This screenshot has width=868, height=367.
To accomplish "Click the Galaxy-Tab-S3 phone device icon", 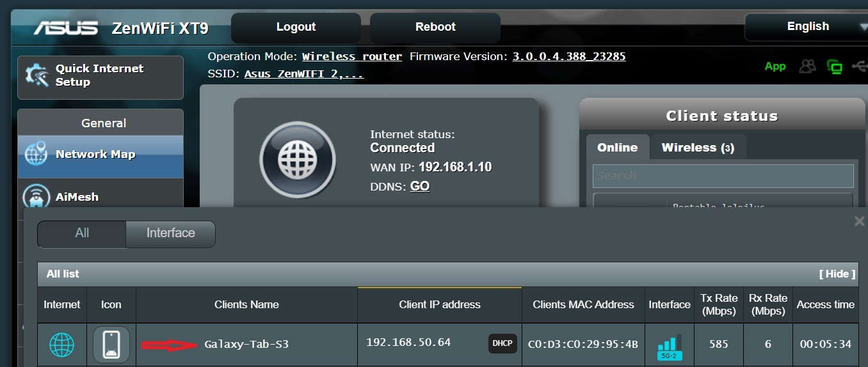I will click(x=111, y=345).
